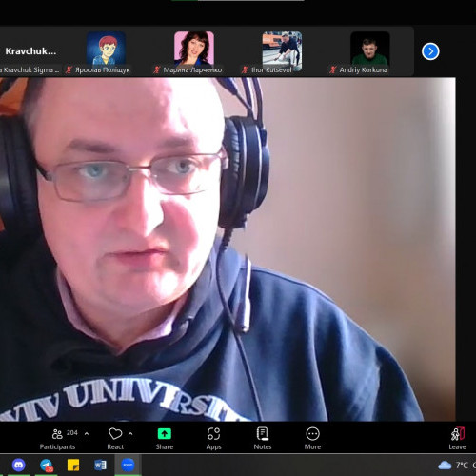
Task: Expand the React options caret
Action: tap(130, 433)
